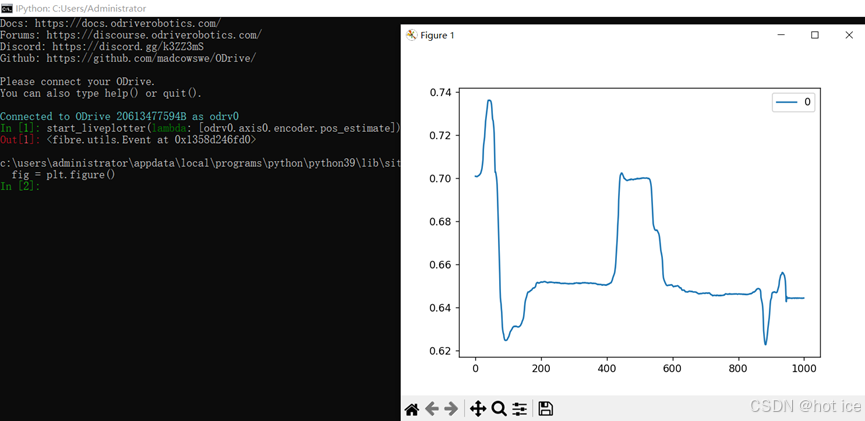
Task: Click the IPython console window icon
Action: [x=6, y=8]
